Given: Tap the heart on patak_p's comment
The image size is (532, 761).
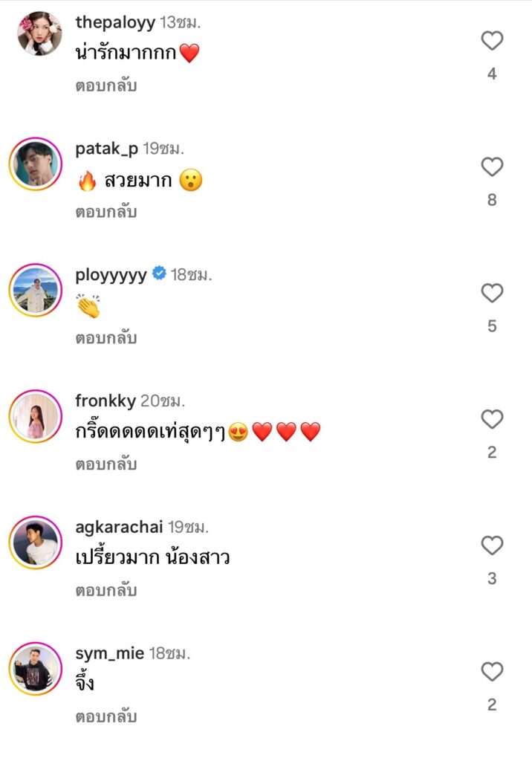Looking at the screenshot, I should (x=492, y=167).
